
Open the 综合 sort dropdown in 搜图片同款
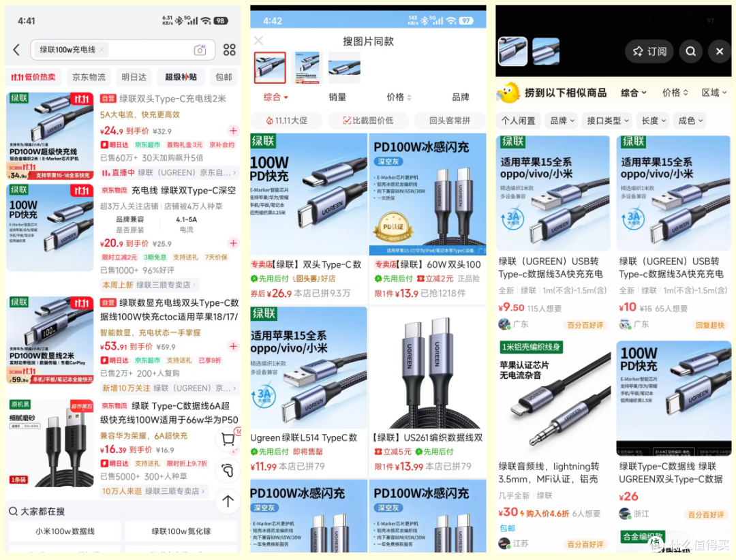click(x=275, y=97)
